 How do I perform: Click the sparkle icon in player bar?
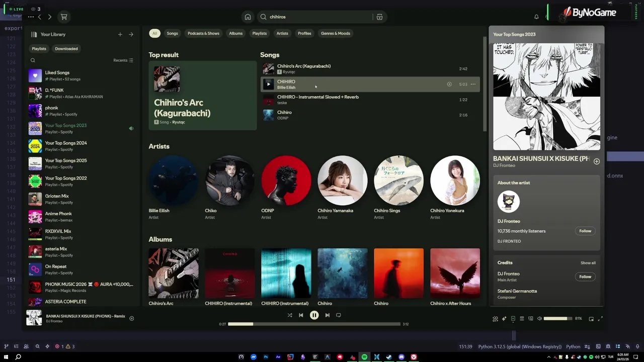504,319
